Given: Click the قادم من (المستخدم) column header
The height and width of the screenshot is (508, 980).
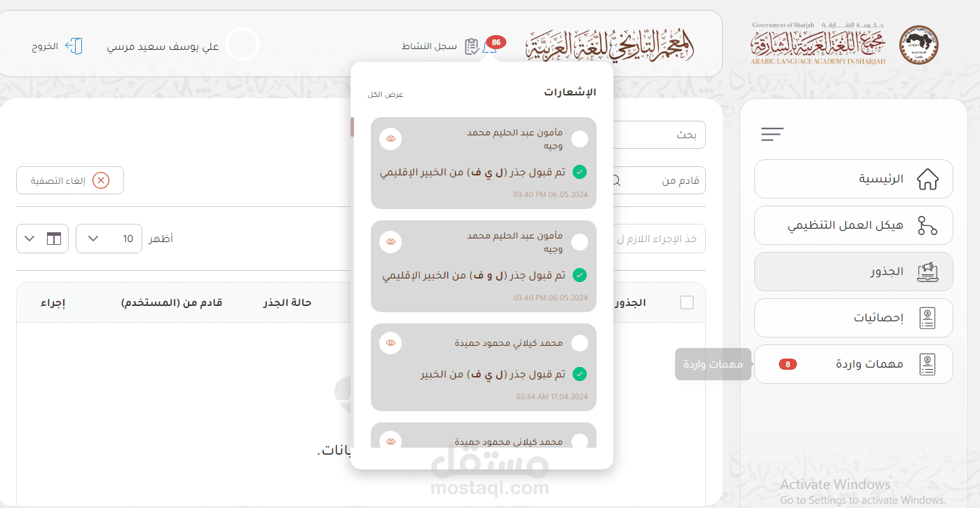Looking at the screenshot, I should coord(172,302).
